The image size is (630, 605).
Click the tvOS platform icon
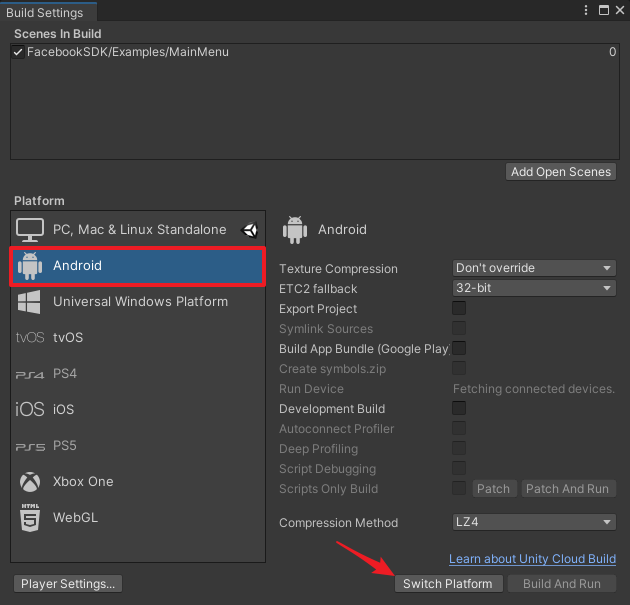tap(30, 337)
